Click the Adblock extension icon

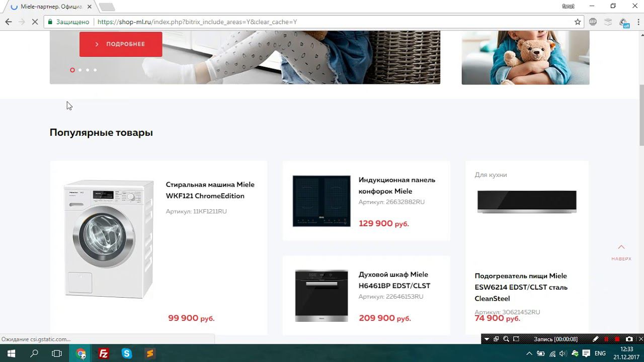593,22
